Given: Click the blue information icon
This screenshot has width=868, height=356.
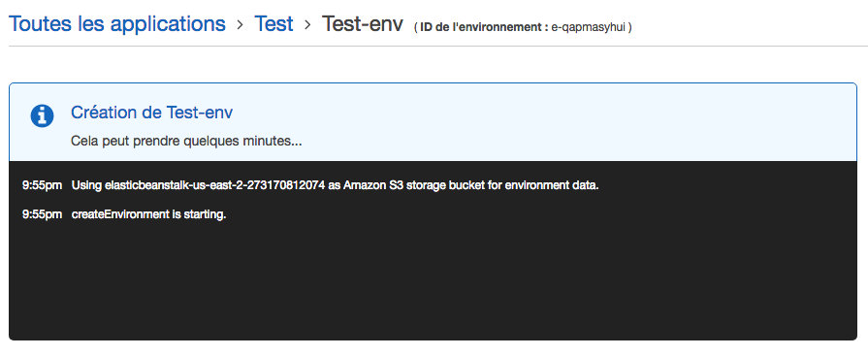Looking at the screenshot, I should (42, 115).
